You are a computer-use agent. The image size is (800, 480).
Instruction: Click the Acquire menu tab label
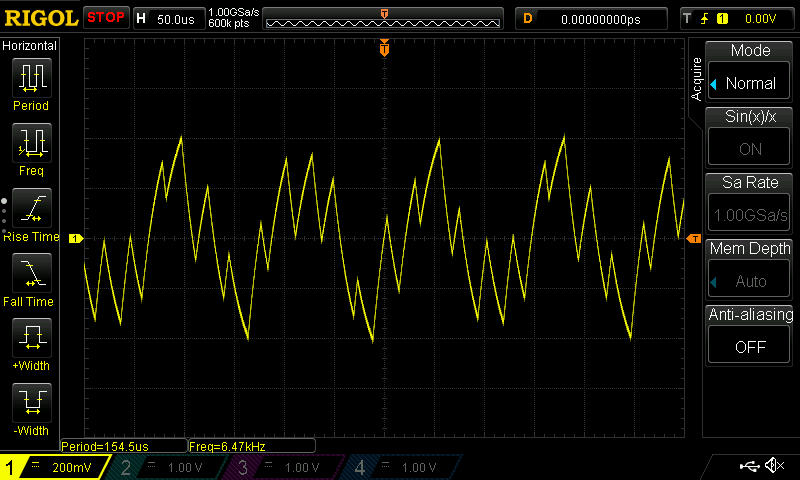tap(696, 79)
